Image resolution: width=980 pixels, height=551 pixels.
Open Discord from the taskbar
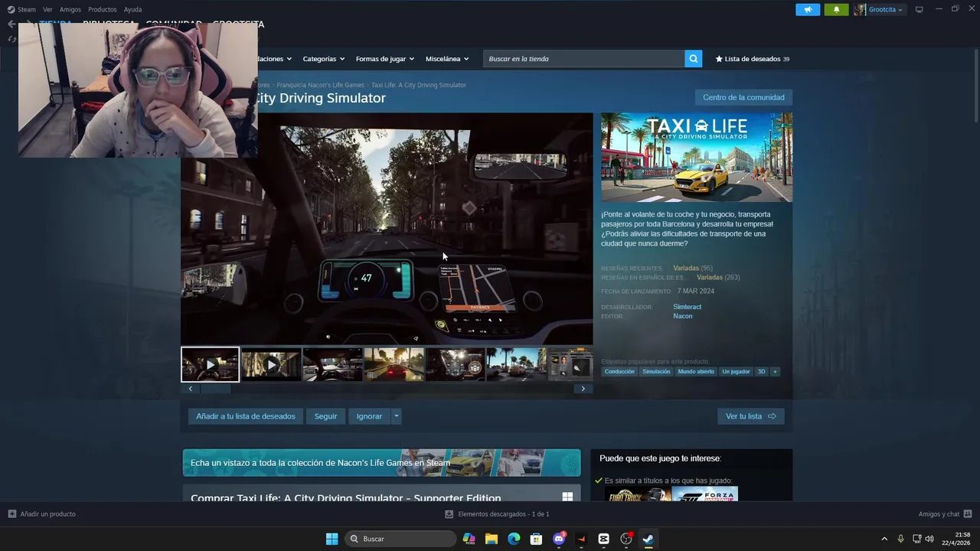pos(559,539)
